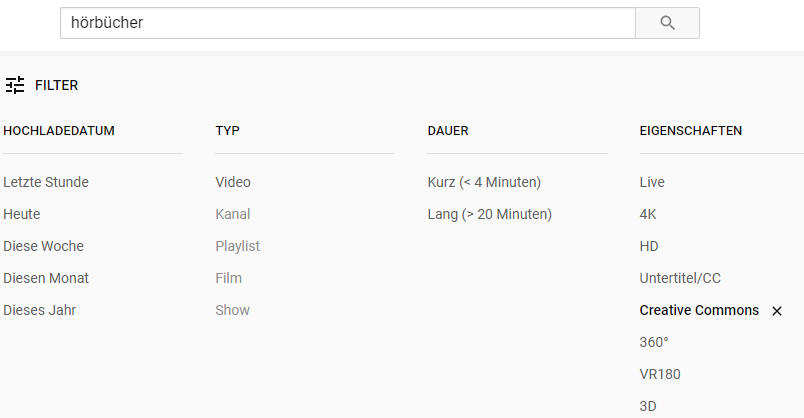Turn on the HD filter

click(x=649, y=246)
